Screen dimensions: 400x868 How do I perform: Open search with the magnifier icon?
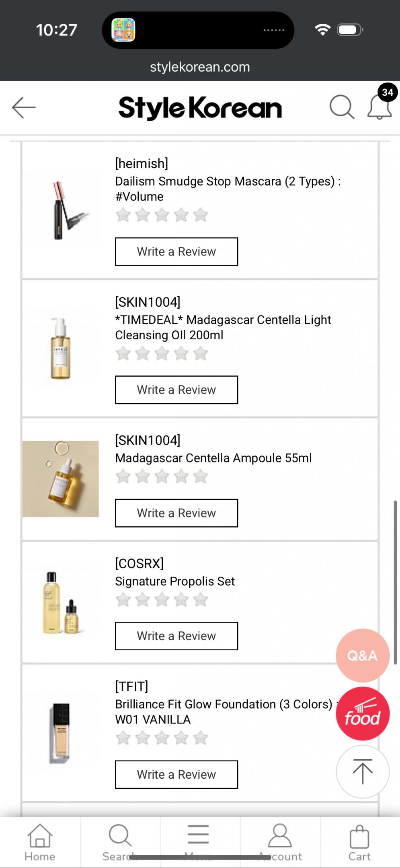pos(342,107)
